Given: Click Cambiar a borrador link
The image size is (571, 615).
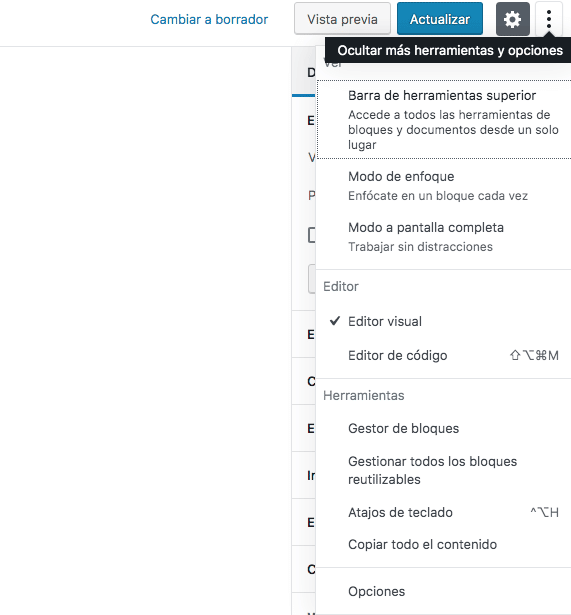Looking at the screenshot, I should pos(209,19).
